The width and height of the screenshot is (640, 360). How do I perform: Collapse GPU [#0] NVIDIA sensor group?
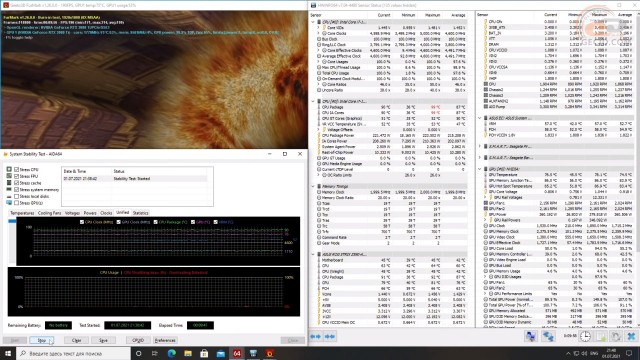click(x=480, y=169)
